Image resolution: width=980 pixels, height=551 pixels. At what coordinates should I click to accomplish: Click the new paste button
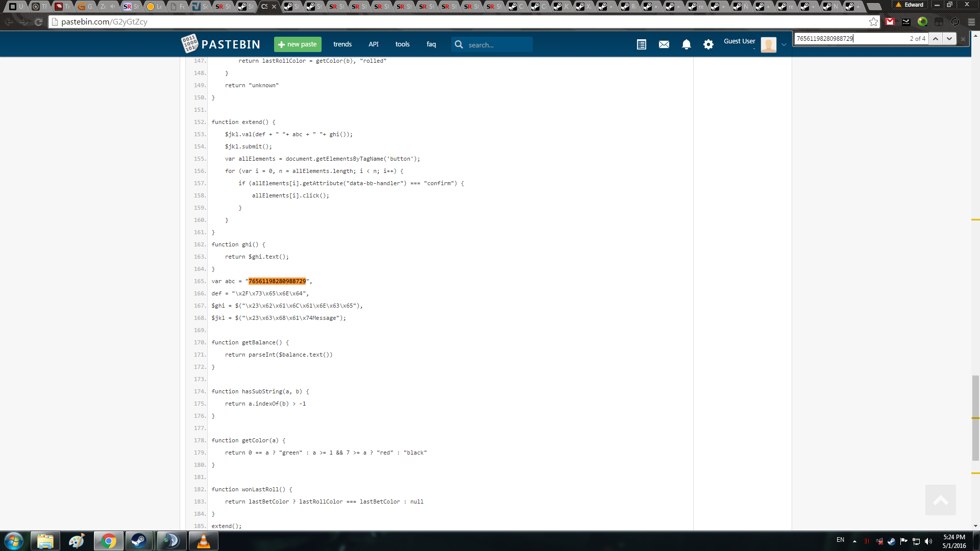pos(298,44)
